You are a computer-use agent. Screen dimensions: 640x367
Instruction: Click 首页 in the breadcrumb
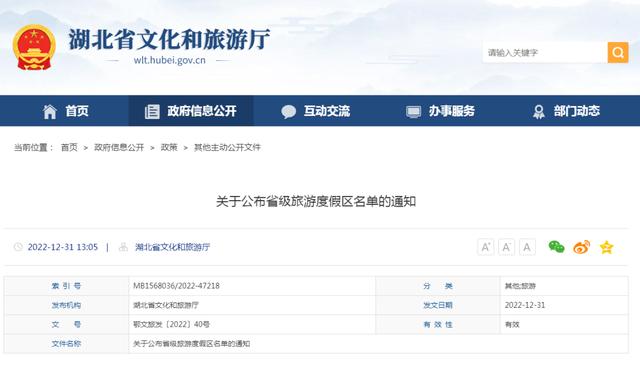69,147
